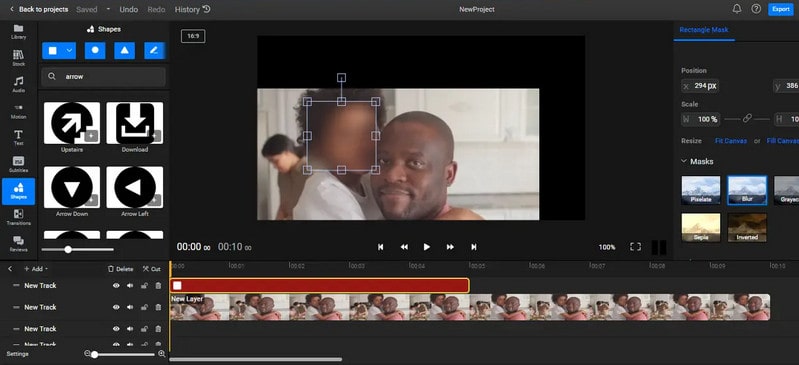Click the horizontal timeline scrollbar

[255, 359]
